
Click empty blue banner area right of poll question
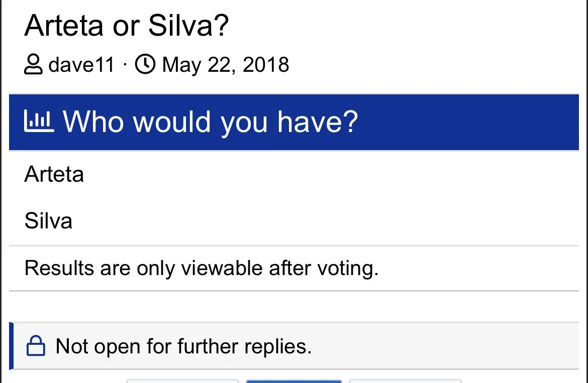467,121
